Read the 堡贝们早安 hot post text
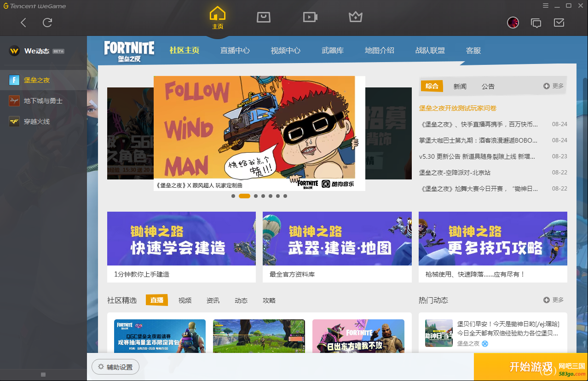 508,329
